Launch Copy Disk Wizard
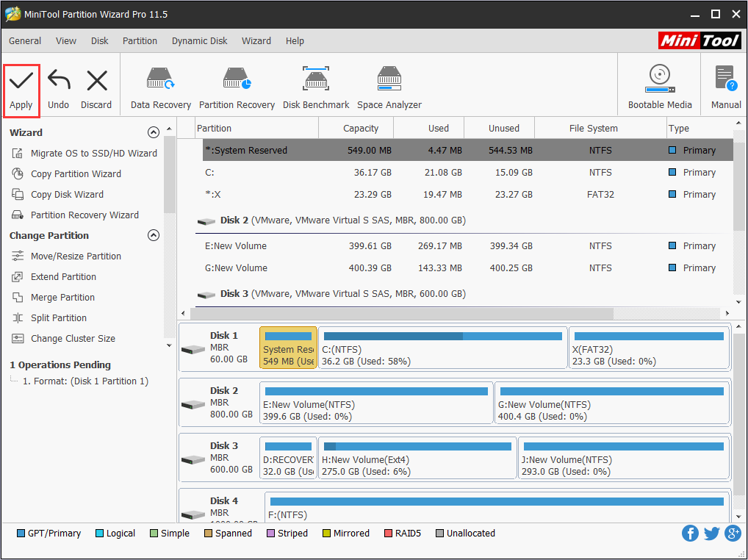Viewport: 748px width, 560px height. [x=57, y=194]
